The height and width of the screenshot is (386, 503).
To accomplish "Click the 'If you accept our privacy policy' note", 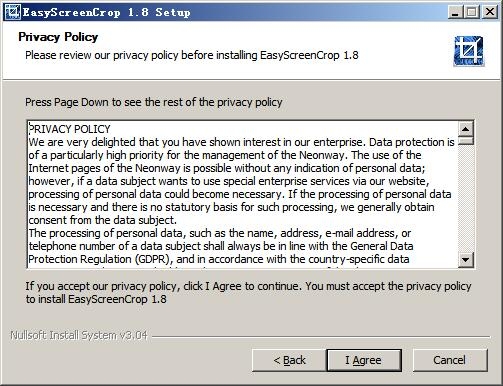I will pyautogui.click(x=248, y=292).
